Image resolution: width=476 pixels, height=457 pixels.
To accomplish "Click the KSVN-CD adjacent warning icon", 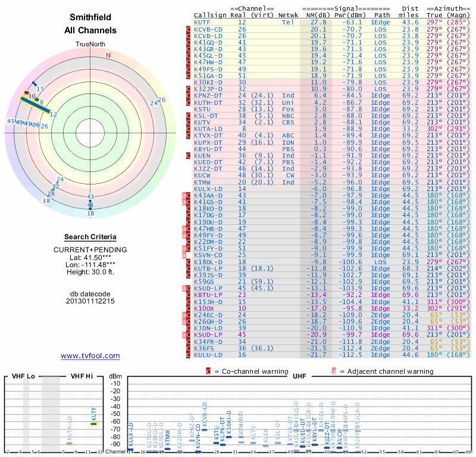I will click(x=184, y=255).
